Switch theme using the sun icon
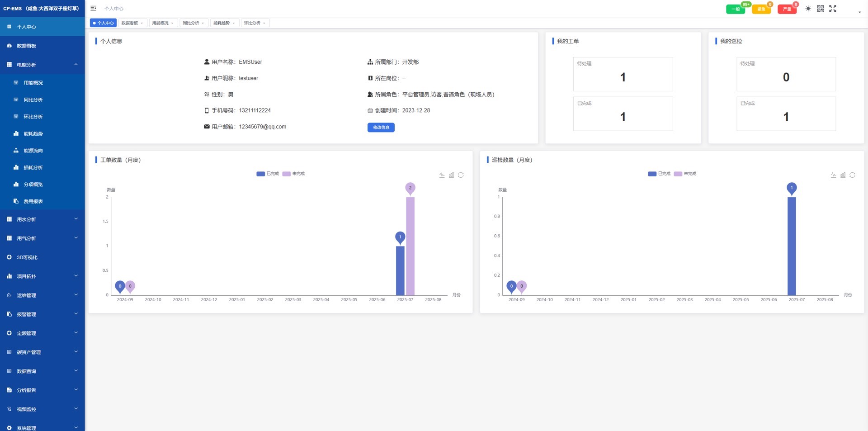Screen dimensions: 868x431 (808, 9)
